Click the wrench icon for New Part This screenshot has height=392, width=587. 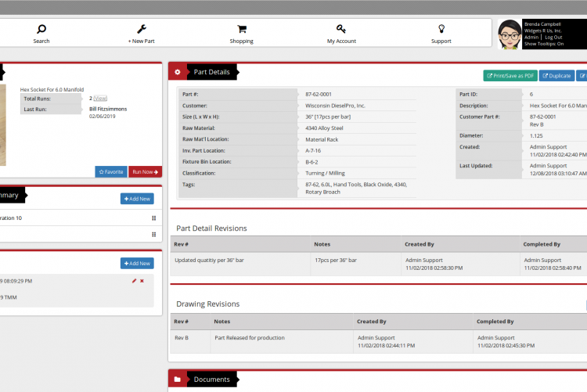[x=141, y=29]
